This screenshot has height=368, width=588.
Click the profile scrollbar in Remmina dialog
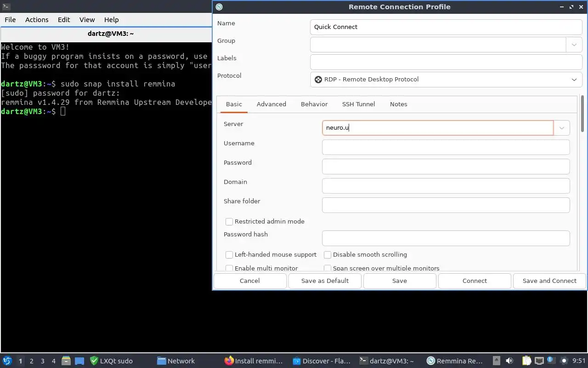582,113
